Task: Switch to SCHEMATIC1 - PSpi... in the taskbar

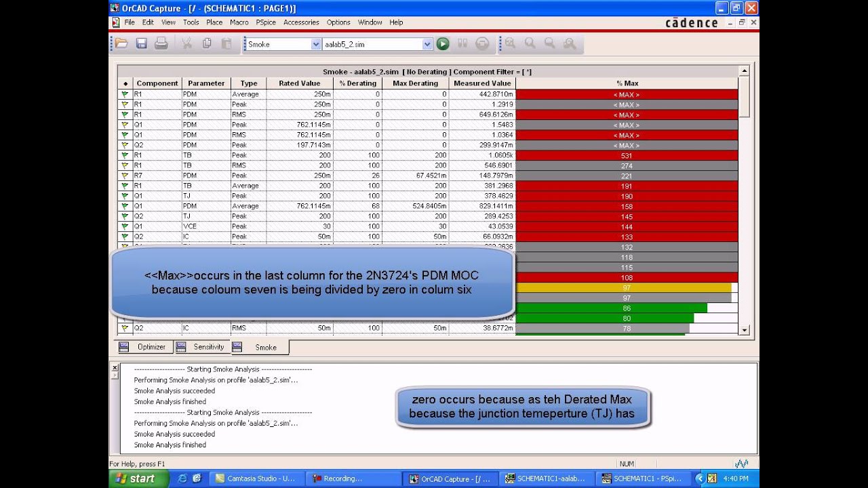Action: [x=643, y=478]
